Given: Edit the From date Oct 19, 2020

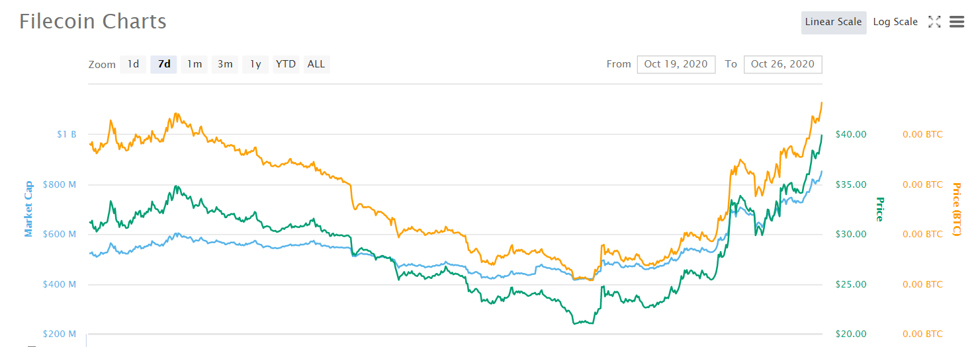Looking at the screenshot, I should coord(676,64).
